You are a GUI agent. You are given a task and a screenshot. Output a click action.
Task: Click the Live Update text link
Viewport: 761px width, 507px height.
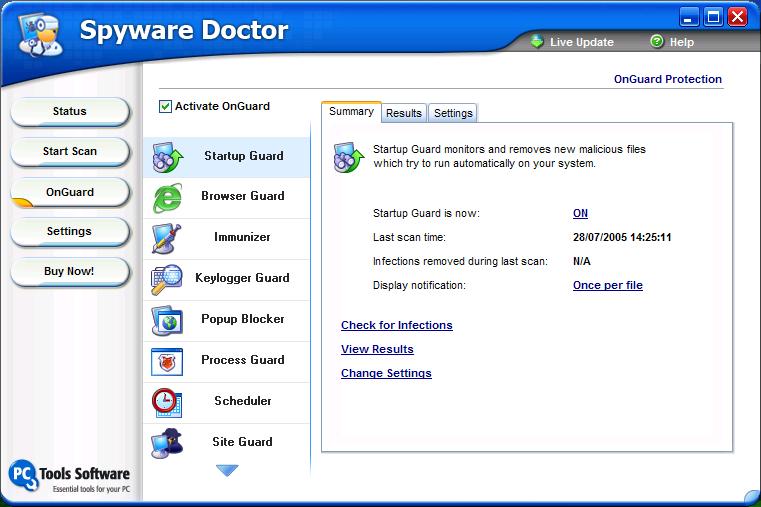point(581,42)
